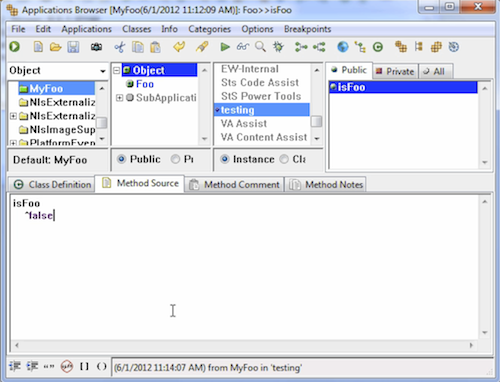Select the testing category

click(261, 110)
